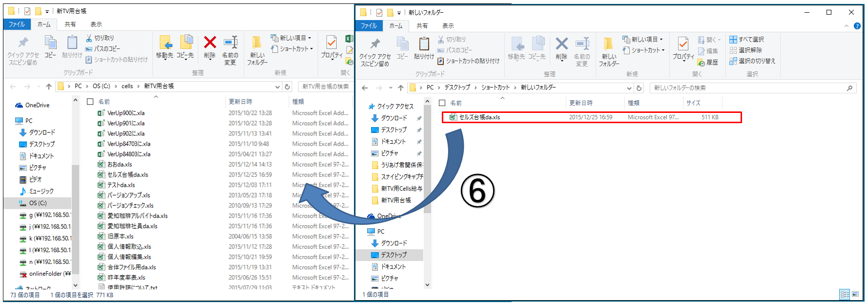Select セルズ台帳da.xls file in right window
868x306 pixels.
tap(479, 117)
